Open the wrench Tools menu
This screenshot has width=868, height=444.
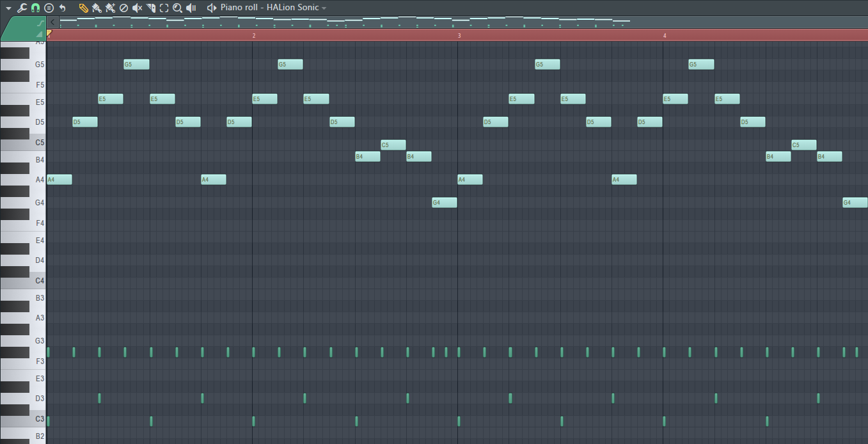coord(22,8)
